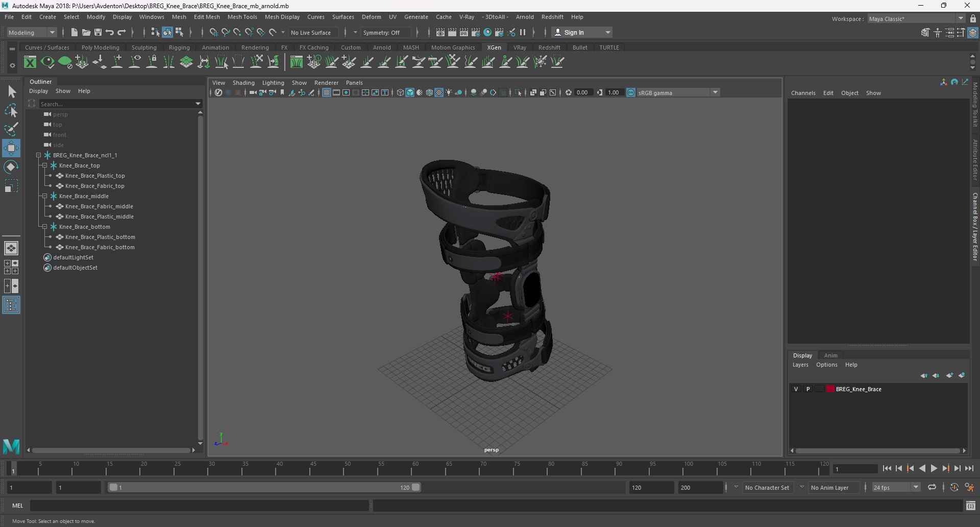Toggle visibility V of BREG_Knee_Brace layer
This screenshot has width=980, height=527.
pyautogui.click(x=796, y=389)
